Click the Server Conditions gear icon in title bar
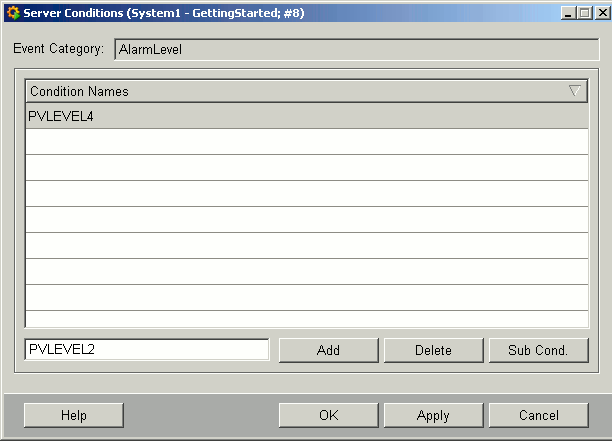 pos(12,13)
